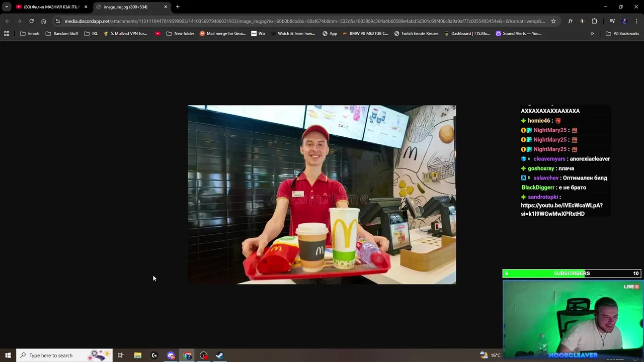
Task: Click the cleavemyars chat username
Action: (549, 159)
